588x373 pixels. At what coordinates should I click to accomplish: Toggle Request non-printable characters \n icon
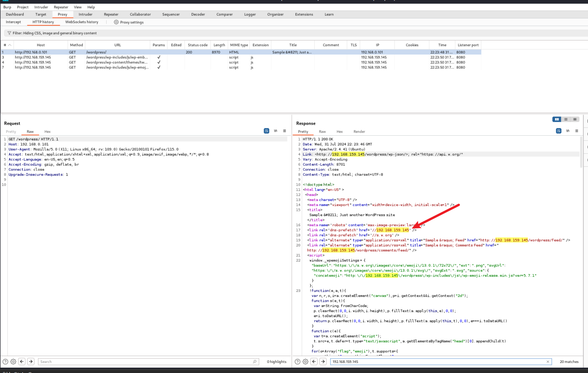pyautogui.click(x=275, y=131)
